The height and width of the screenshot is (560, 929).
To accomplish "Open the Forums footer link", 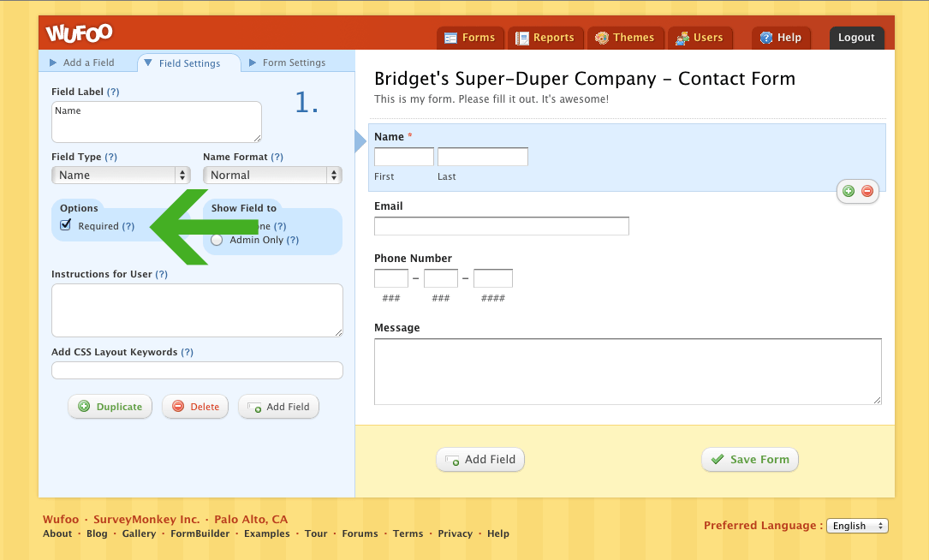I will pos(360,533).
